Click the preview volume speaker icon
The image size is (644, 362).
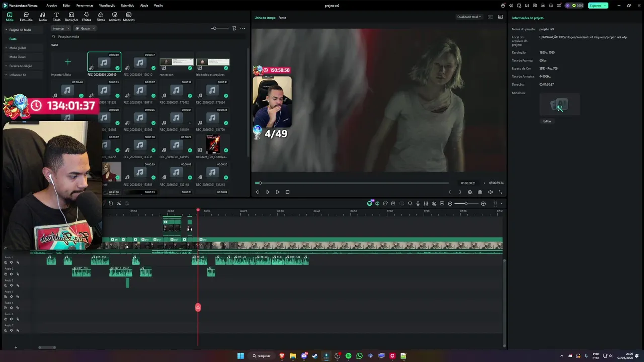pyautogui.click(x=490, y=192)
